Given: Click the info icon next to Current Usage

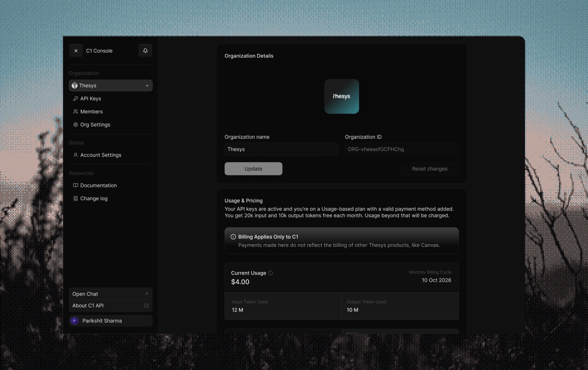Looking at the screenshot, I should coord(270,273).
